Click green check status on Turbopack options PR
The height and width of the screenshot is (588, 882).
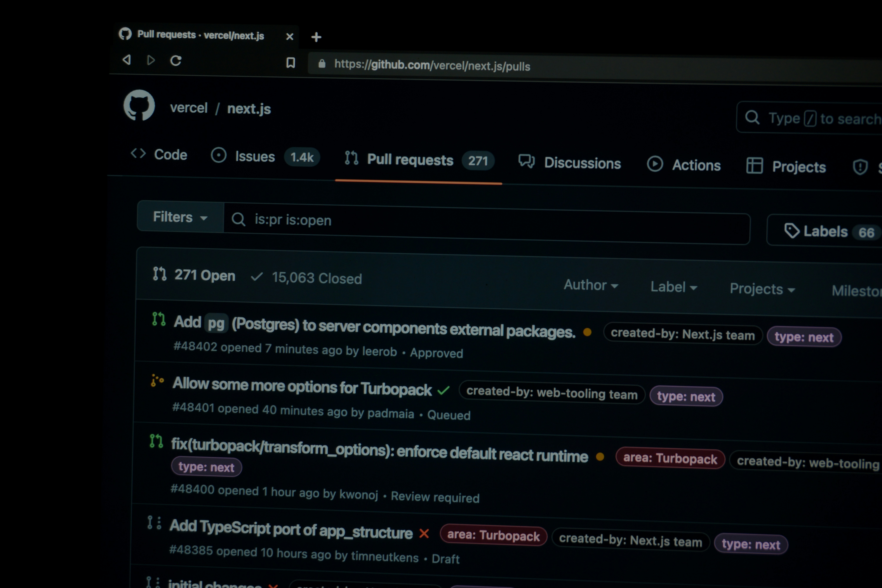point(443,390)
